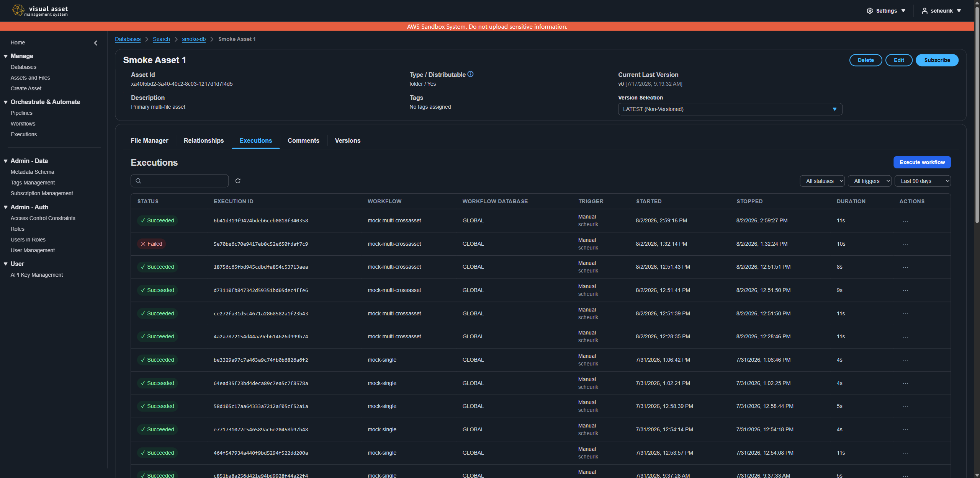The width and height of the screenshot is (980, 478).
Task: Click Succeeded badge of execution 6b41d319f9424bdeb6ceb0818f340358
Action: [157, 220]
